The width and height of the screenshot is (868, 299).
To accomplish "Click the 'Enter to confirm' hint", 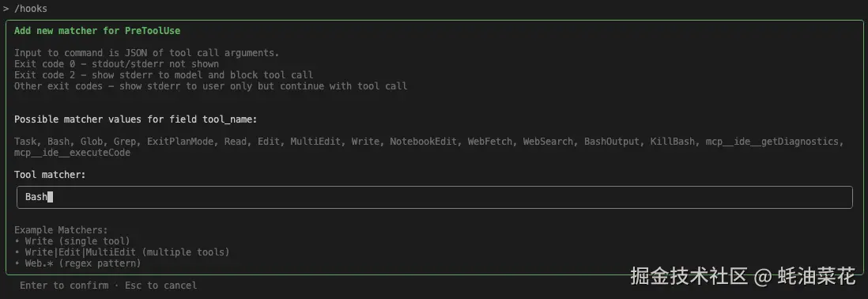I will click(64, 285).
